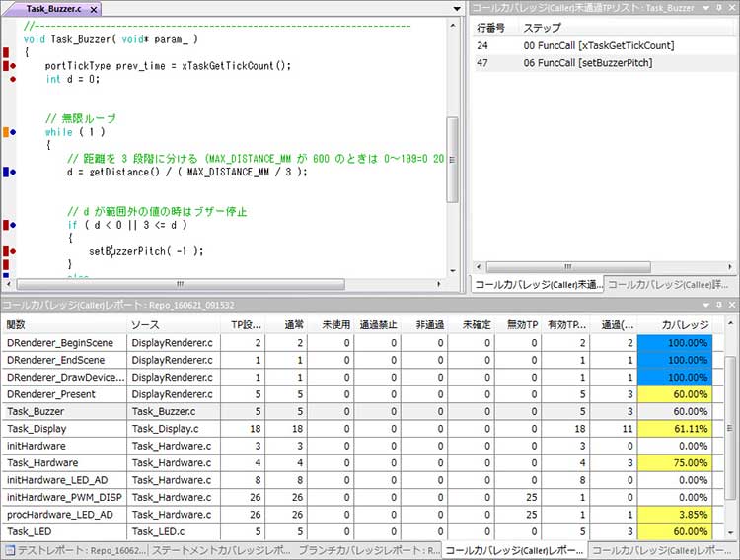Select row 24 FuncCall xTaskGetTickCount
This screenshot has width=740, height=560.
604,45
